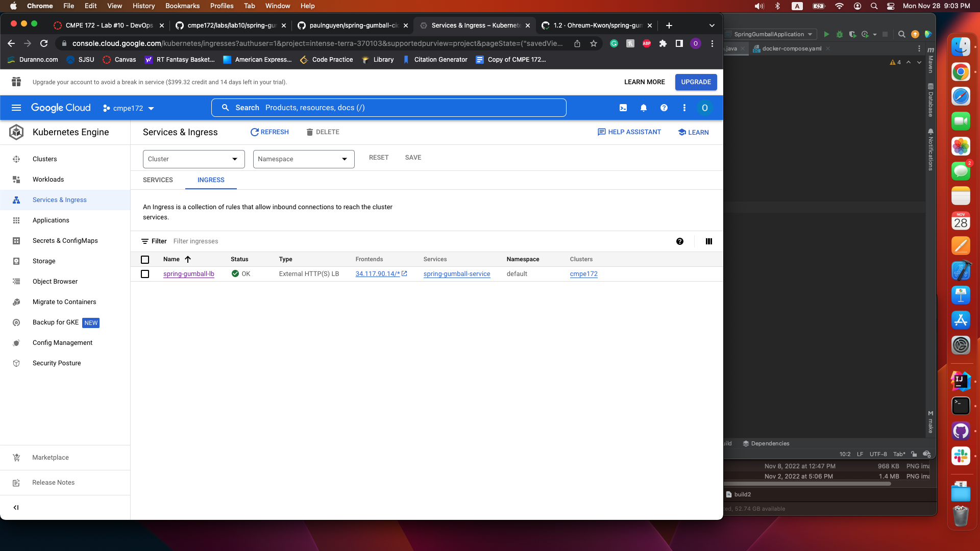Expand the cmpe172 project selector
This screenshot has width=980, height=551.
(129, 109)
